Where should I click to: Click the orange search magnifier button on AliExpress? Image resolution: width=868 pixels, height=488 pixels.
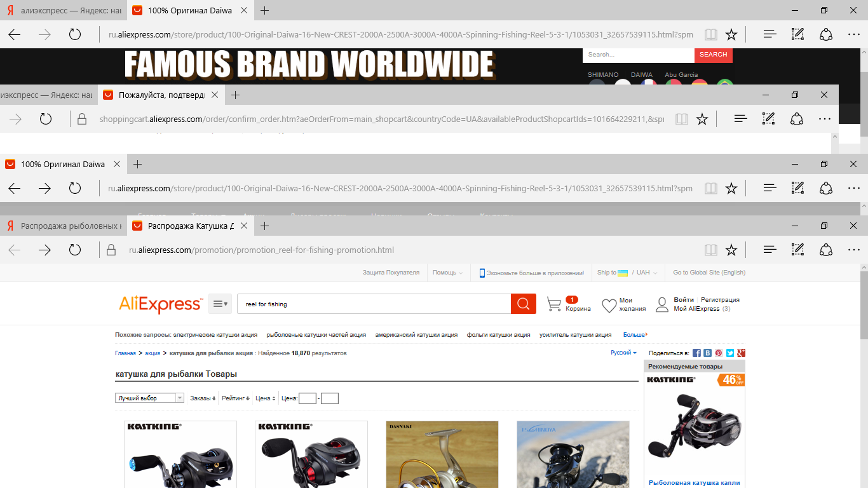tap(524, 304)
